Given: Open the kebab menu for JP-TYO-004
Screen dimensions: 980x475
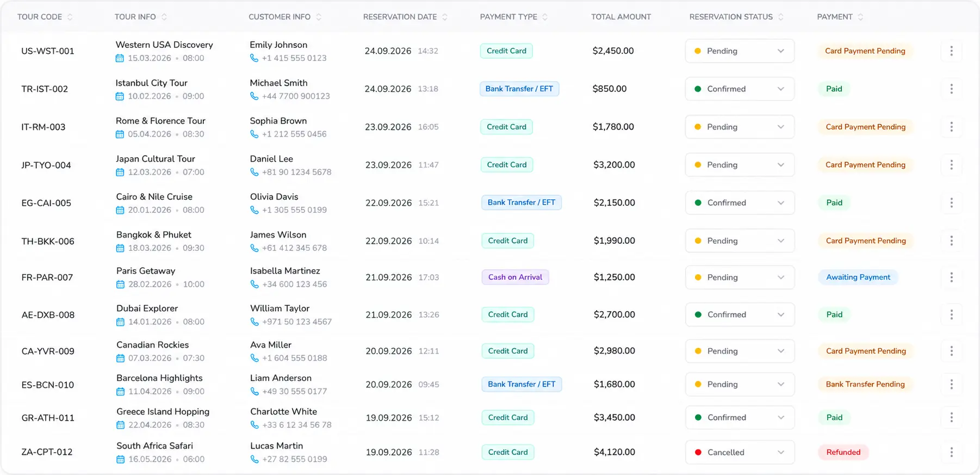Looking at the screenshot, I should pyautogui.click(x=951, y=165).
